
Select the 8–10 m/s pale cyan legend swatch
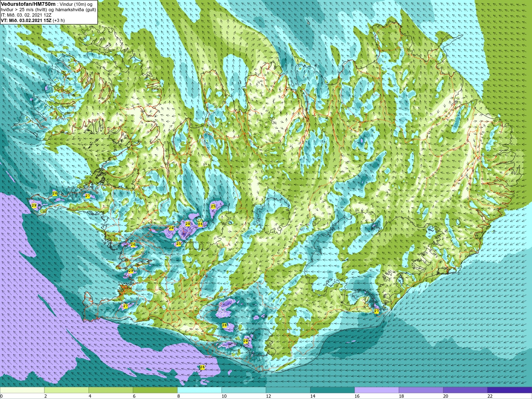point(199,390)
